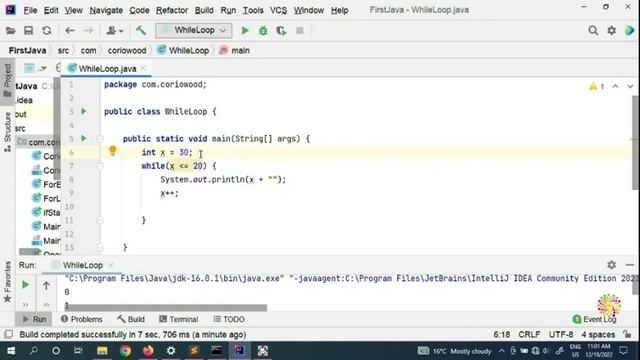Open the Problems tool window

[82, 319]
